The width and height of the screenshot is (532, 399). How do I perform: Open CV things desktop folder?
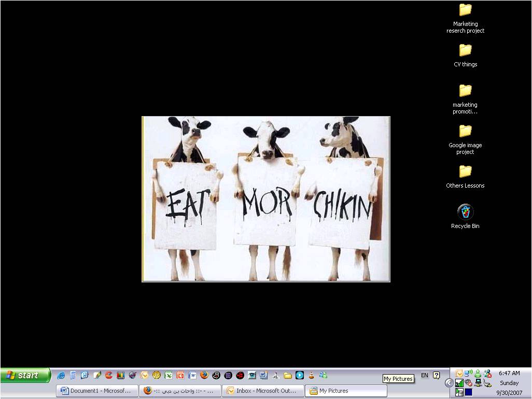pos(465,55)
